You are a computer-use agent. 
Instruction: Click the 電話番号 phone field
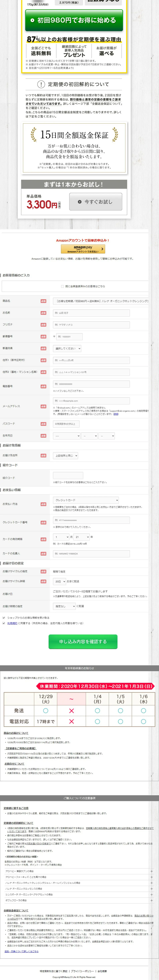(91, 384)
